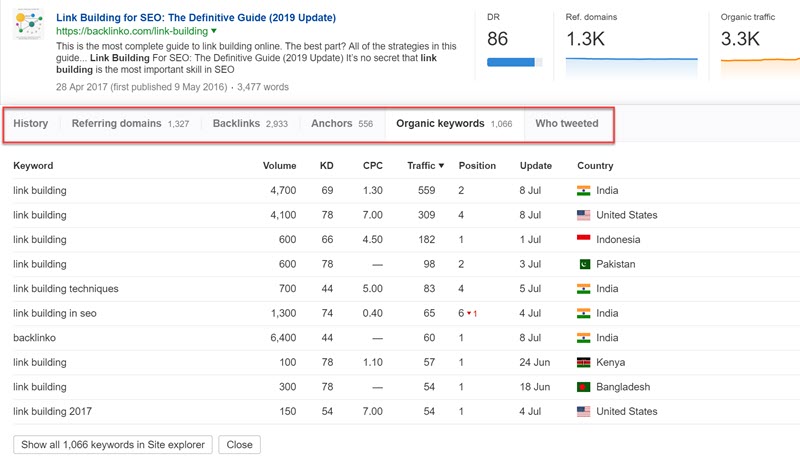The image size is (800, 459).
Task: Sort by the CPC column header
Action: tap(372, 166)
